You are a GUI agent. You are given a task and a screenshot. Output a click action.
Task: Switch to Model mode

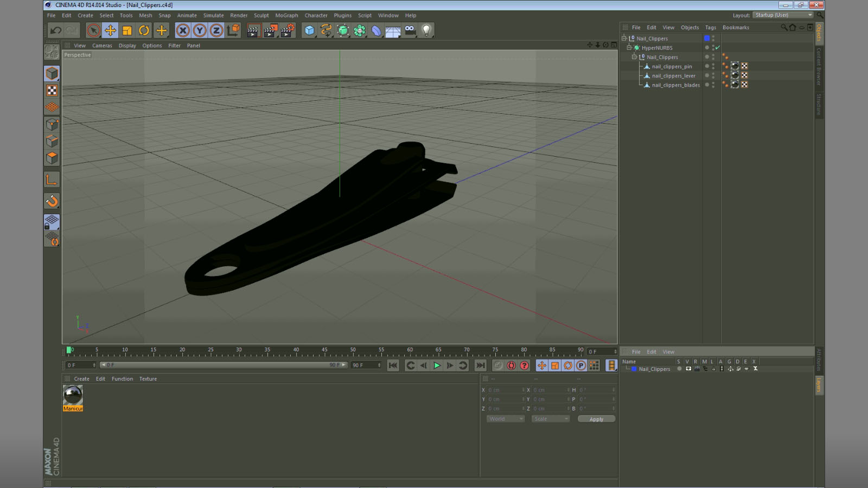coord(52,73)
